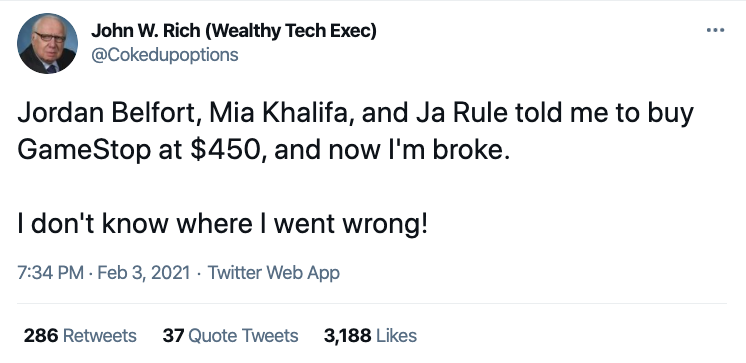The width and height of the screenshot is (746, 363).
Task: Click the number 37 quote count
Action: coord(173,336)
